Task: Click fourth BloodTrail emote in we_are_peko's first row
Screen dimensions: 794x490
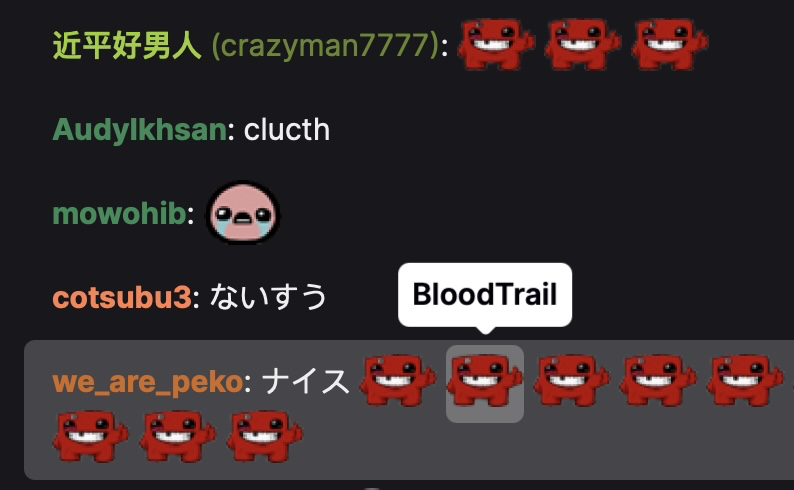Action: pyautogui.click(x=658, y=380)
